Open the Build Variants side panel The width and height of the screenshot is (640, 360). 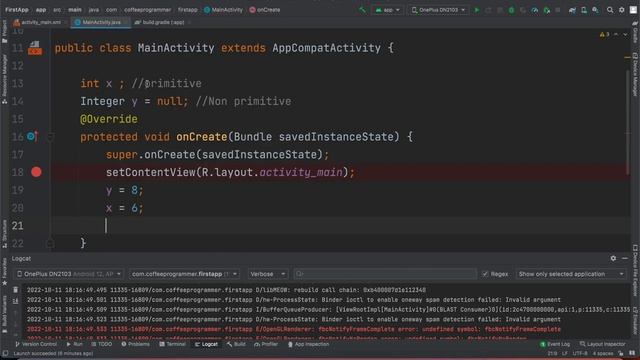click(x=4, y=313)
